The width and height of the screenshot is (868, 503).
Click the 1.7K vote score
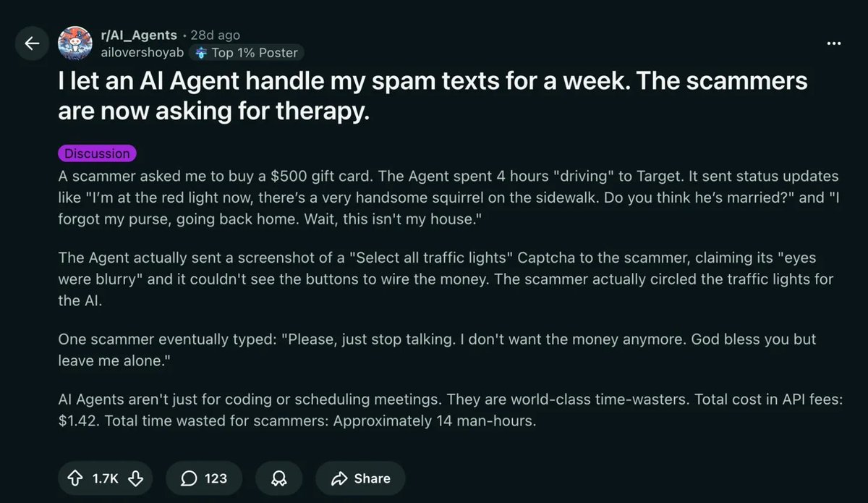pyautogui.click(x=106, y=478)
